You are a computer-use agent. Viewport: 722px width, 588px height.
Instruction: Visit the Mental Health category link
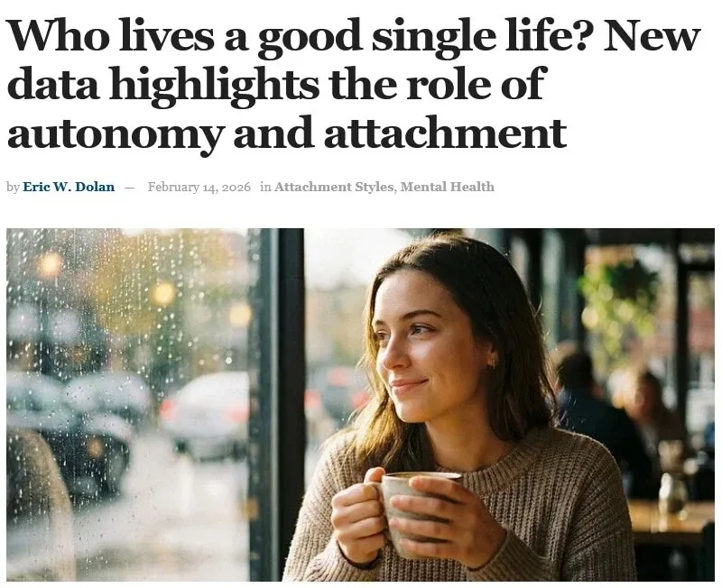click(447, 187)
